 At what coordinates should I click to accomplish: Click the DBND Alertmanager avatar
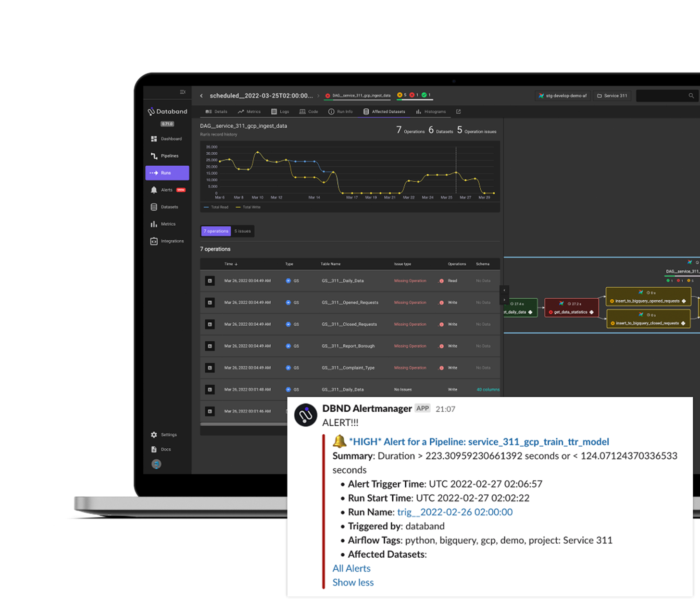306,415
